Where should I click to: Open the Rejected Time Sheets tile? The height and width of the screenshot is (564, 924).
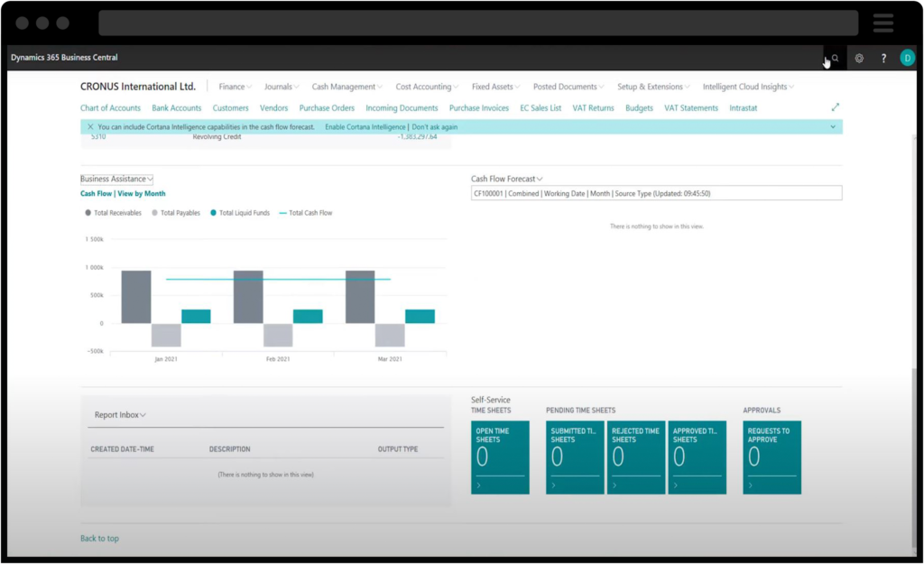coord(636,458)
